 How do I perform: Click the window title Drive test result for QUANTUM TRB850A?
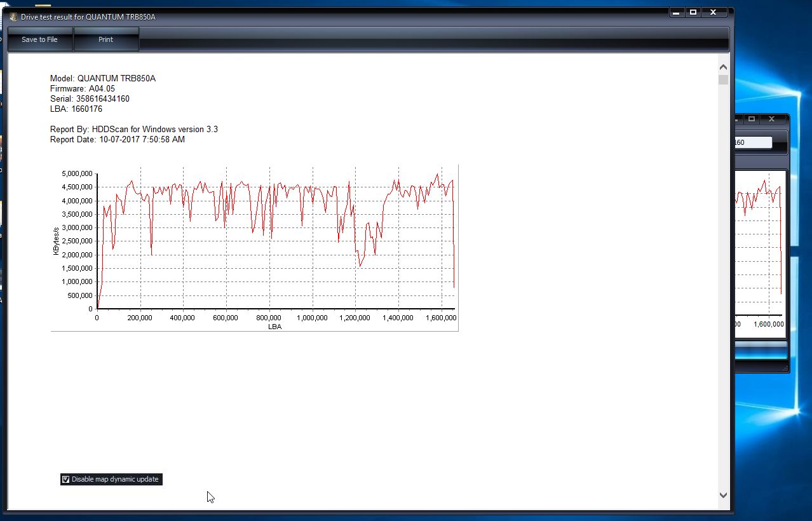point(88,17)
